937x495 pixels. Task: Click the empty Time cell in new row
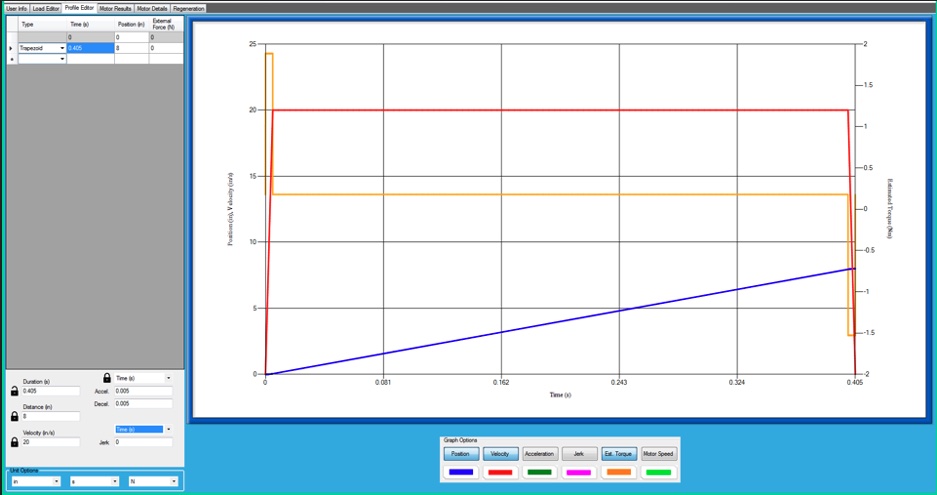click(x=90, y=59)
